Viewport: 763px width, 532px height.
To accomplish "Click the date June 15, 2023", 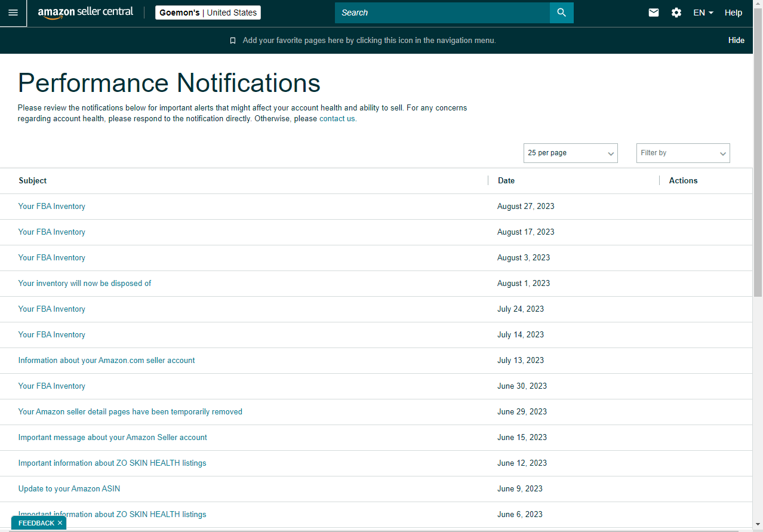I will [x=522, y=438].
